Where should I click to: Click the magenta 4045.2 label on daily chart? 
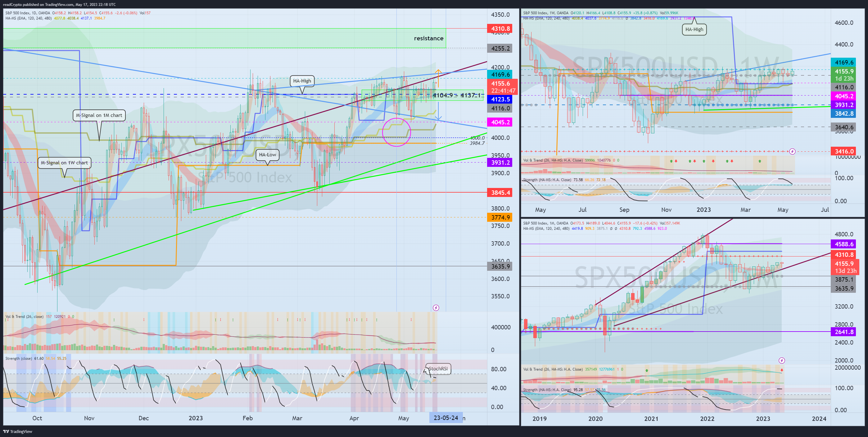click(x=500, y=122)
